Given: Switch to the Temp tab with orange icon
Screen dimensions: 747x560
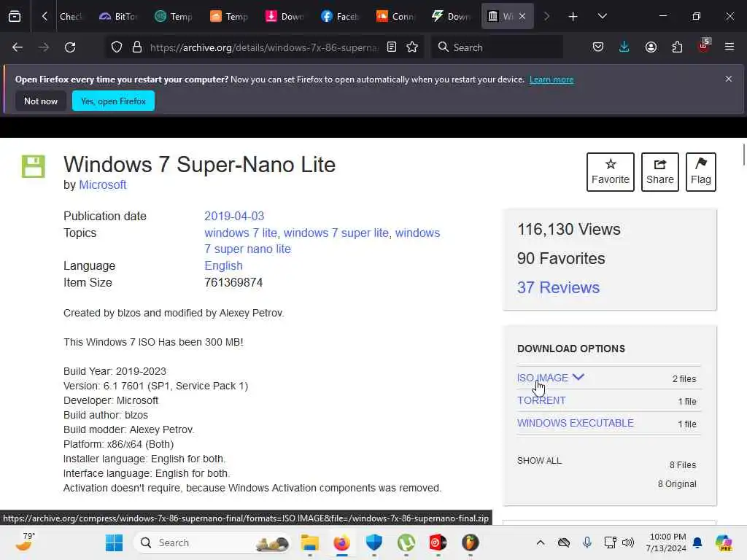Looking at the screenshot, I should click(228, 16).
